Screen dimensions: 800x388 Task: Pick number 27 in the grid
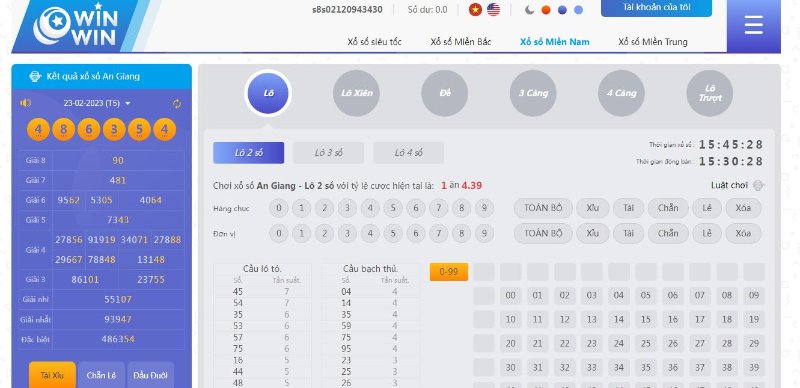[700, 344]
